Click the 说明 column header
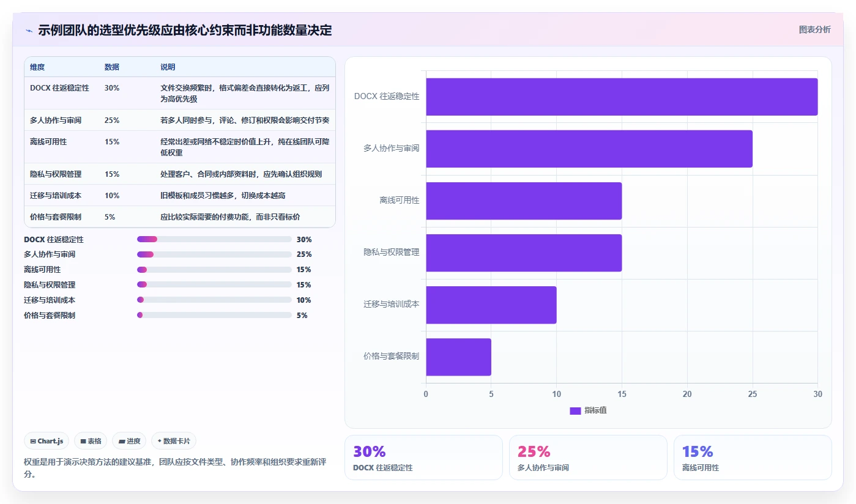Screen dimensions: 856x504 pos(168,67)
